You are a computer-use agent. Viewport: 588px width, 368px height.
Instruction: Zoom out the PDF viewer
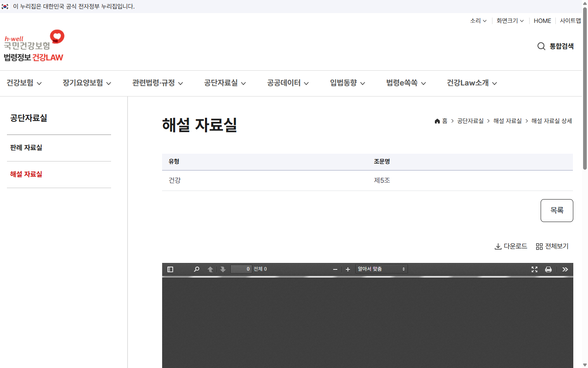335,269
